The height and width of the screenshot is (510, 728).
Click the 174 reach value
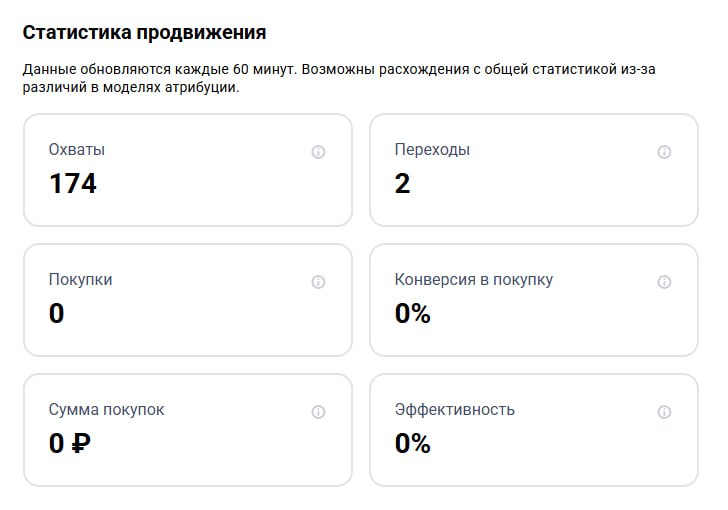coord(73,183)
